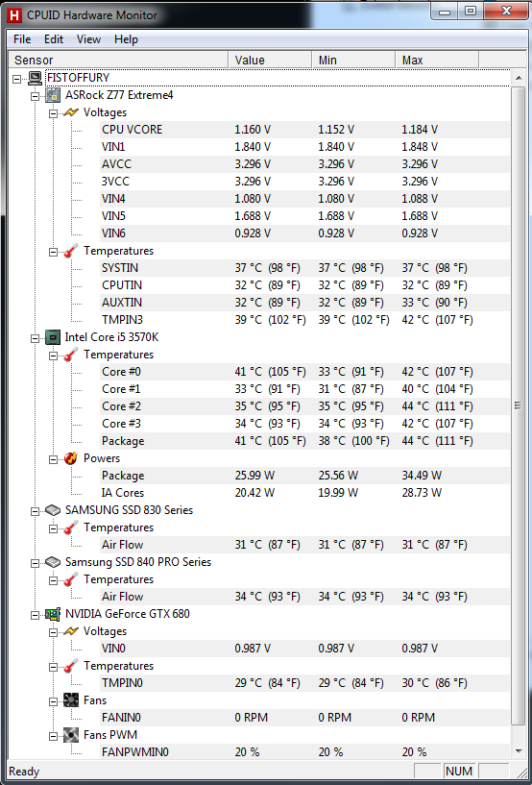
Task: Click the GTX 680 Temperatures thermometer icon
Action: coord(72,666)
